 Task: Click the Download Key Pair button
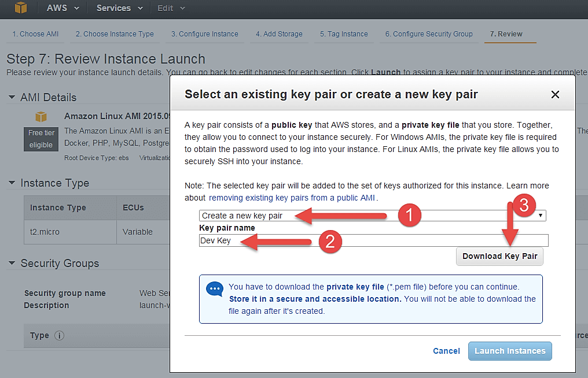499,256
